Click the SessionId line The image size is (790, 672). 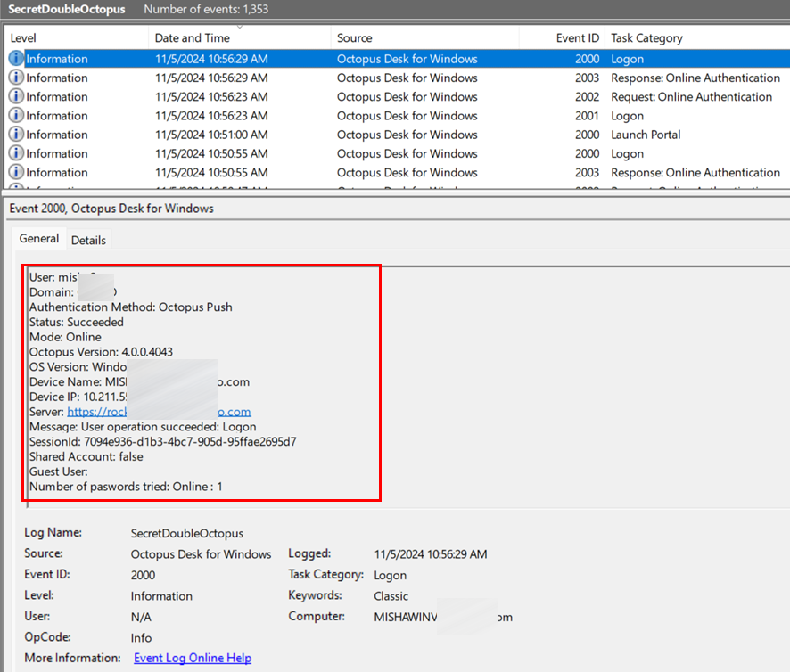pos(163,442)
